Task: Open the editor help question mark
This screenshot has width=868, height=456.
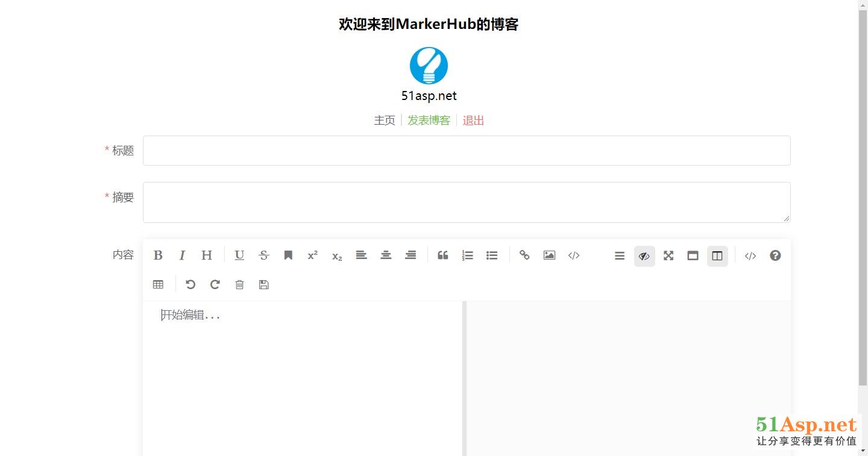Action: pyautogui.click(x=775, y=255)
